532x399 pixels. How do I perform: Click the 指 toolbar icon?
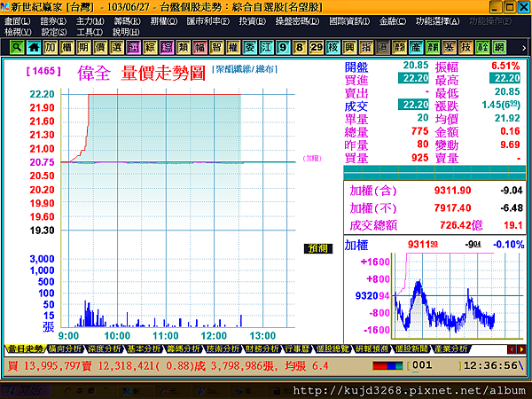pyautogui.click(x=366, y=47)
